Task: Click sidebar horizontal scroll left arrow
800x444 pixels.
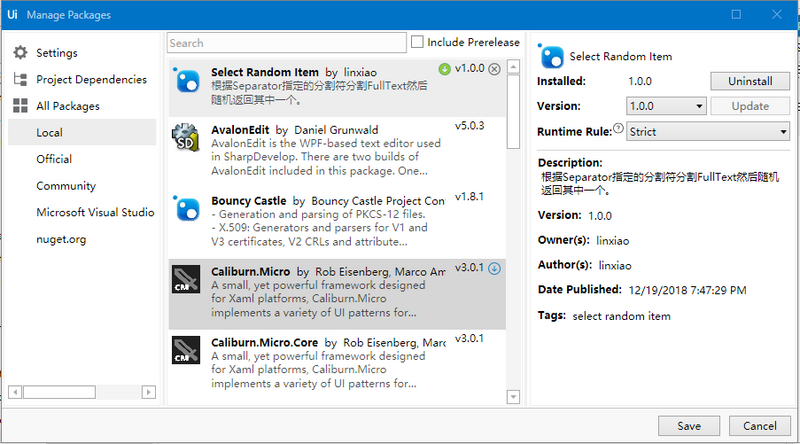Action: click(15, 392)
